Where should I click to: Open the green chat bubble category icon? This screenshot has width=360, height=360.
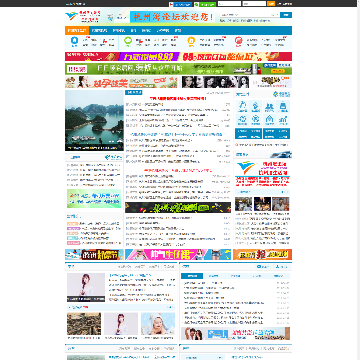tap(128, 41)
